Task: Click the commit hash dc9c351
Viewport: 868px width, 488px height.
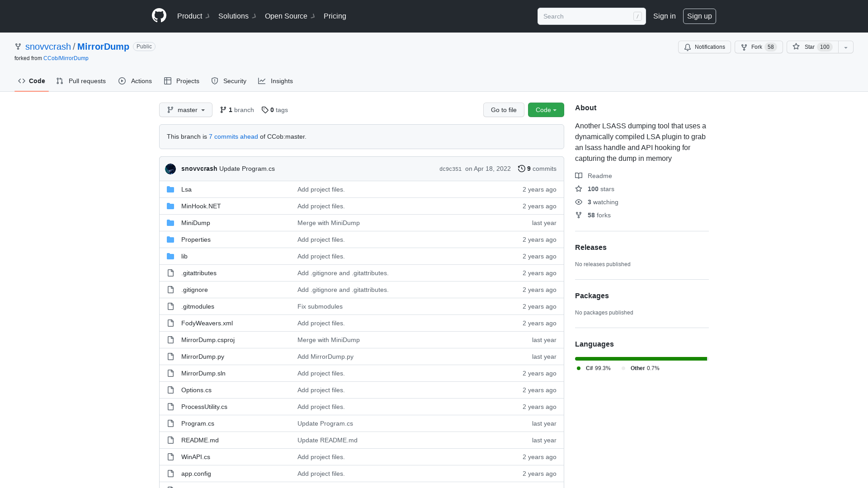Action: (x=450, y=169)
